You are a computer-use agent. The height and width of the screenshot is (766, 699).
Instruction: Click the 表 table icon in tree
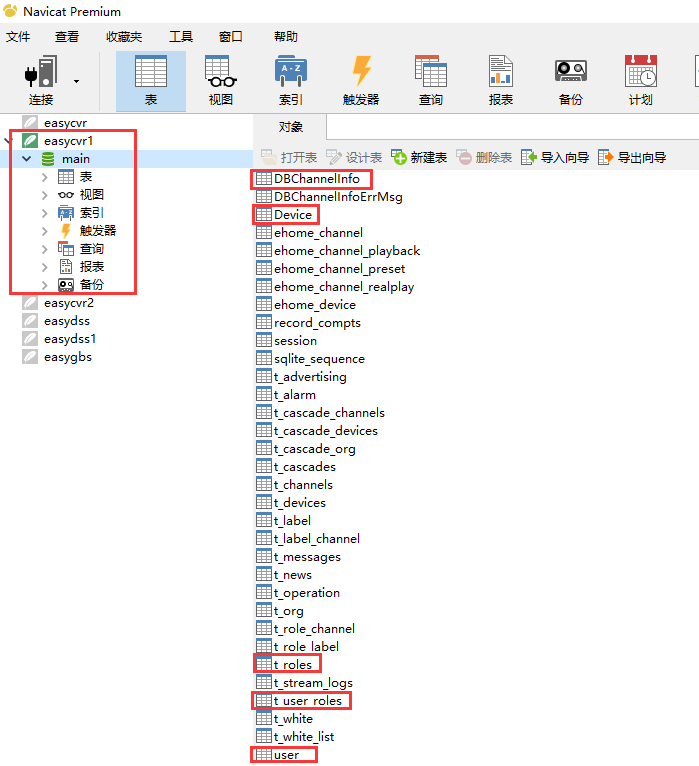point(66,177)
